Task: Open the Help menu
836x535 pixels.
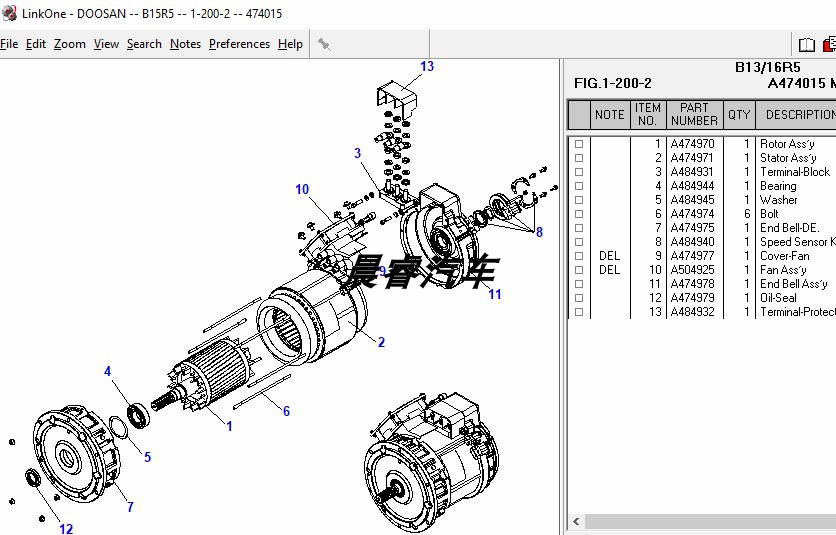Action: pos(290,44)
